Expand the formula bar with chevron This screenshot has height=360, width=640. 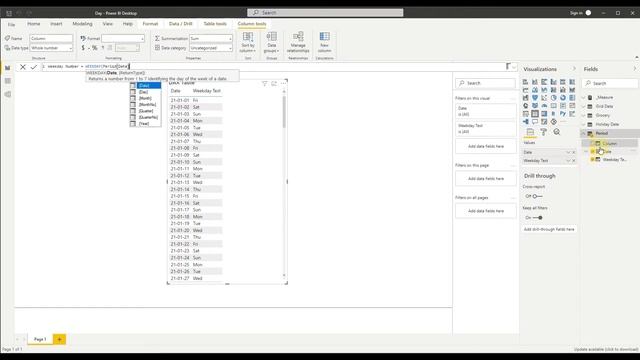coord(514,67)
